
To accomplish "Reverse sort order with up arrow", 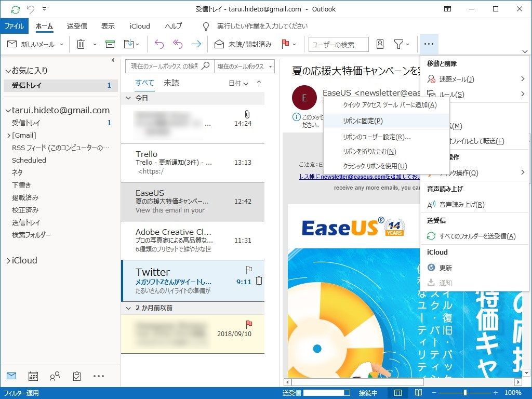I will click(x=259, y=84).
